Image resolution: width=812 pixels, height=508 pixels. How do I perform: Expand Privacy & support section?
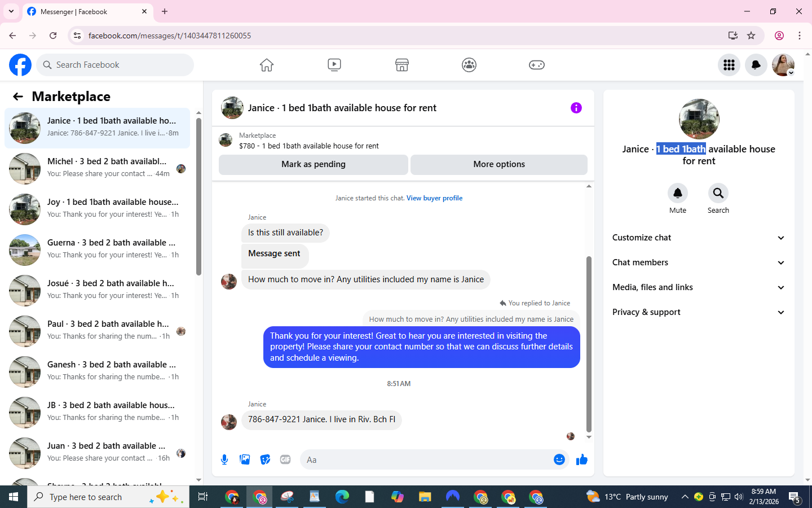click(x=699, y=312)
